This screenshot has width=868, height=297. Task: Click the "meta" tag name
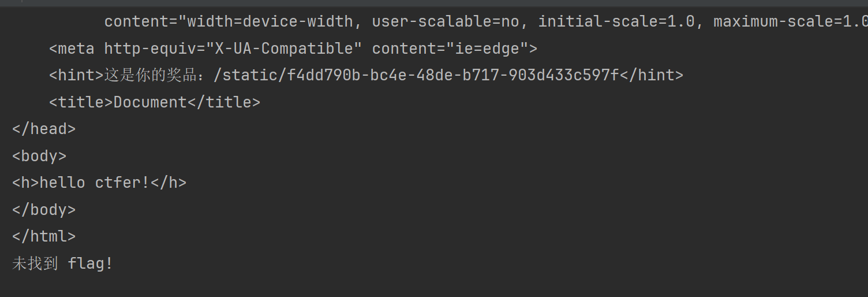pyautogui.click(x=76, y=49)
